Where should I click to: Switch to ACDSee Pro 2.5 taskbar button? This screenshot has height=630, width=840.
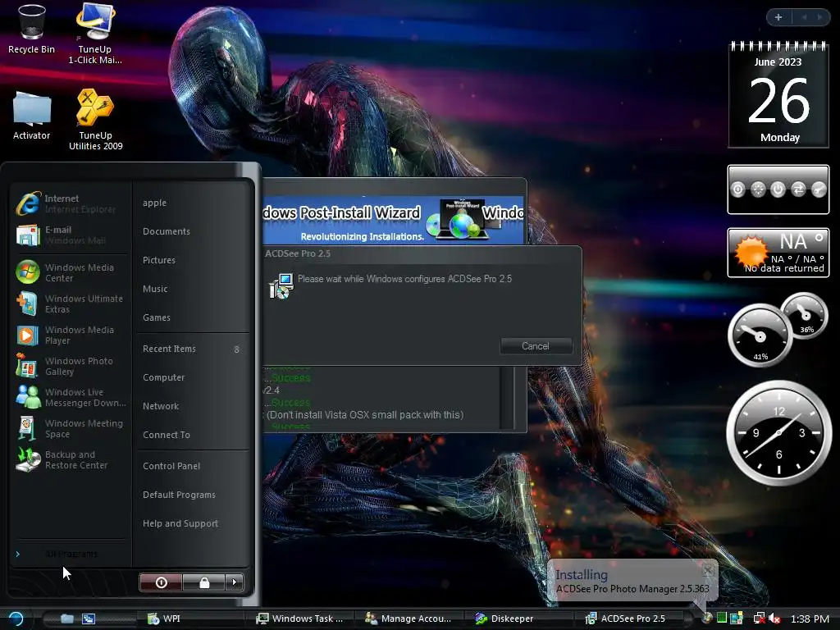(630, 619)
